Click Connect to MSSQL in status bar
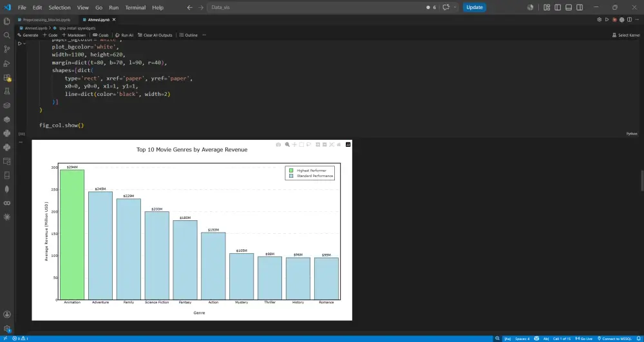 614,339
